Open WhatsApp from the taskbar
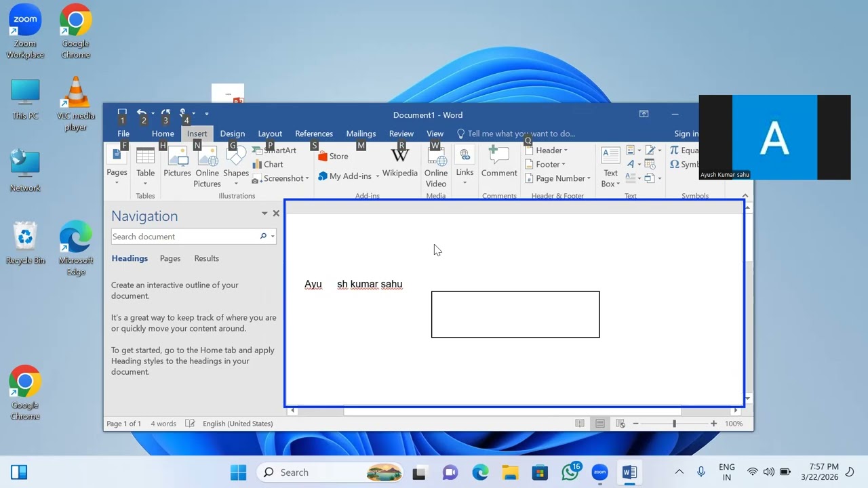This screenshot has width=868, height=488. 570,472
